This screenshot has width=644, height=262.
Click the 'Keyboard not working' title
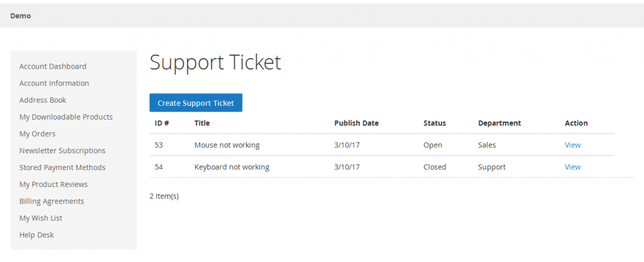pos(231,167)
